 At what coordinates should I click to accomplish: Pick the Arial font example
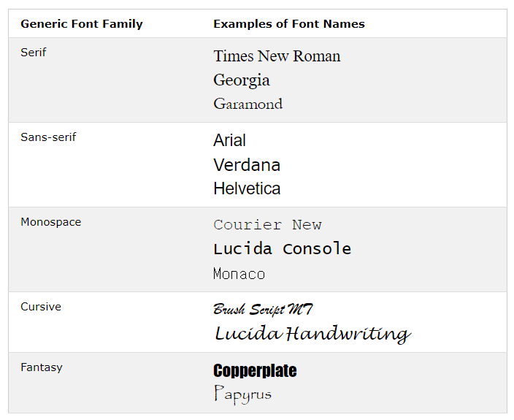(229, 140)
